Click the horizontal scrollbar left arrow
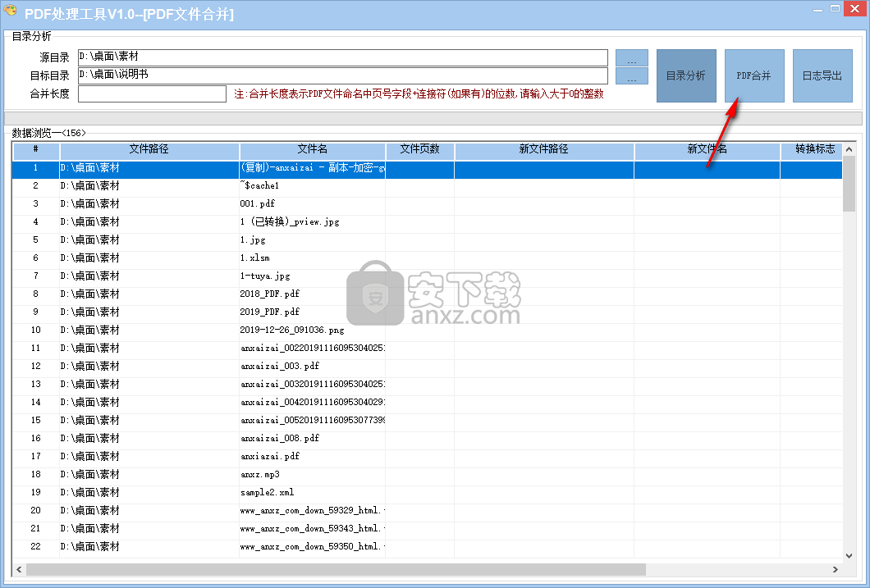Screen dimensions: 870x588 [x=20, y=569]
